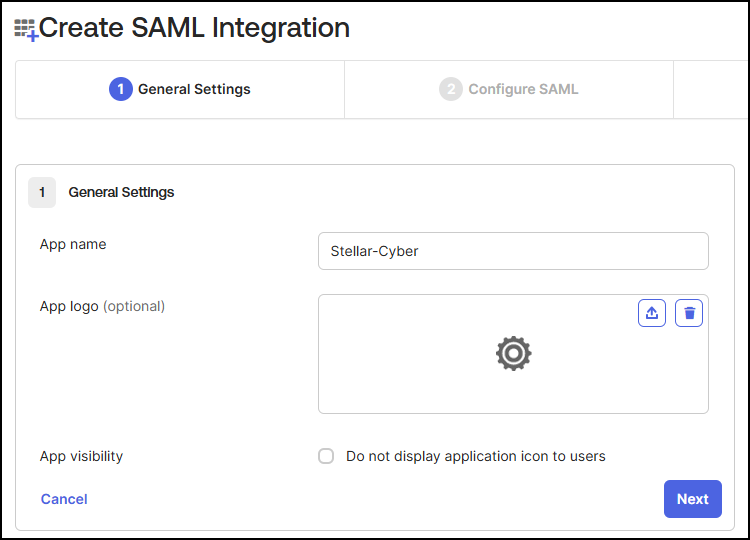Click the gray step 2 circle badge
Viewport: 750px width, 540px height.
tap(451, 89)
